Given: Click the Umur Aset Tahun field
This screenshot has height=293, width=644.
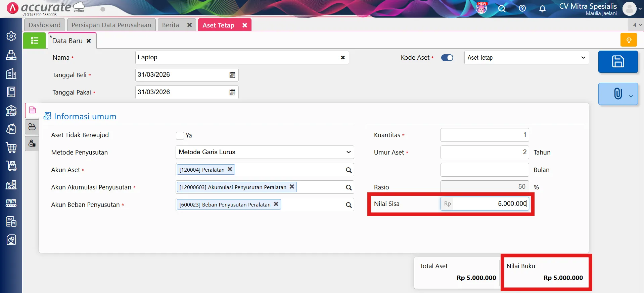Looking at the screenshot, I should coord(485,152).
